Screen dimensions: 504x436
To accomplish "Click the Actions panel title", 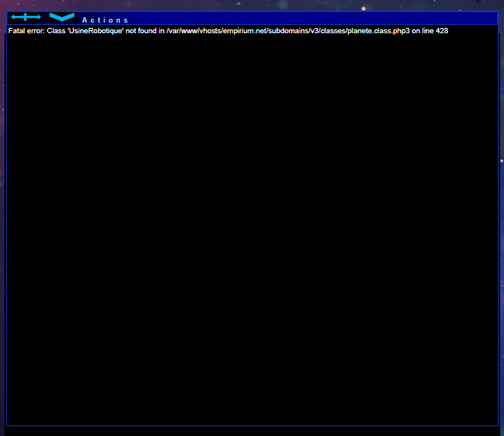I will pyautogui.click(x=105, y=20).
